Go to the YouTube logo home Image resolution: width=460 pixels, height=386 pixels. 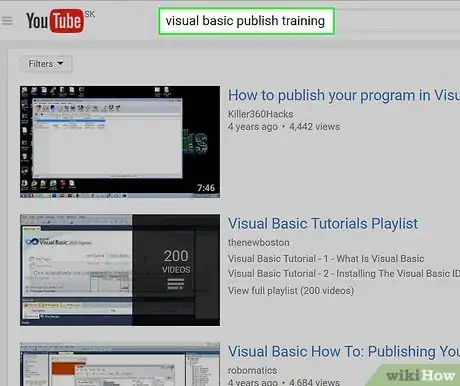tap(55, 21)
